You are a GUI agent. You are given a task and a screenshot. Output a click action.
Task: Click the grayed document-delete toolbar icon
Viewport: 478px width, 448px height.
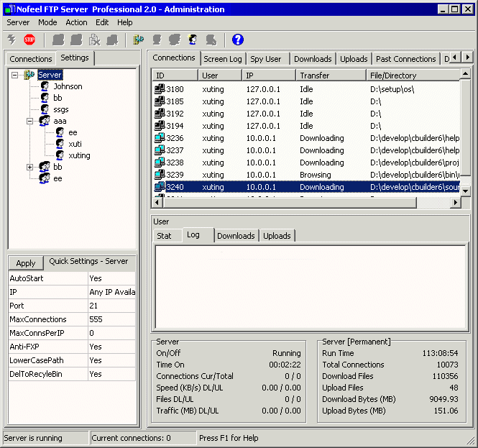(94, 40)
